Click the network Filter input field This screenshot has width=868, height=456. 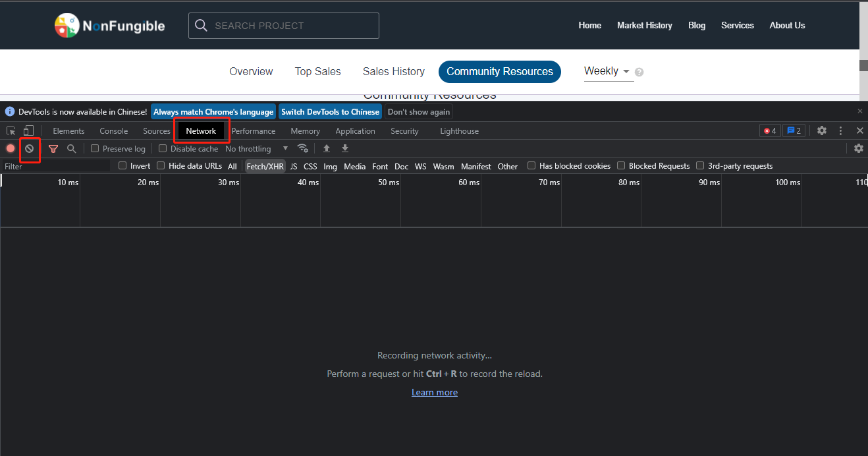[55, 167]
